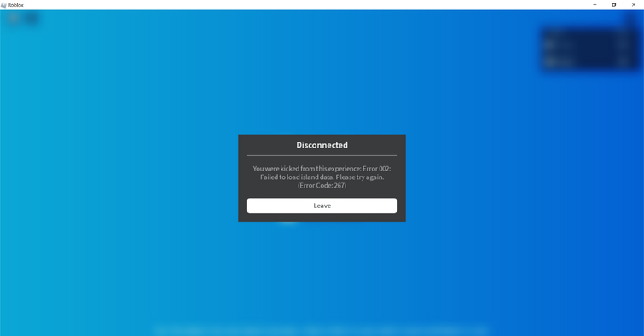Restore down the Roblox window

[614, 5]
